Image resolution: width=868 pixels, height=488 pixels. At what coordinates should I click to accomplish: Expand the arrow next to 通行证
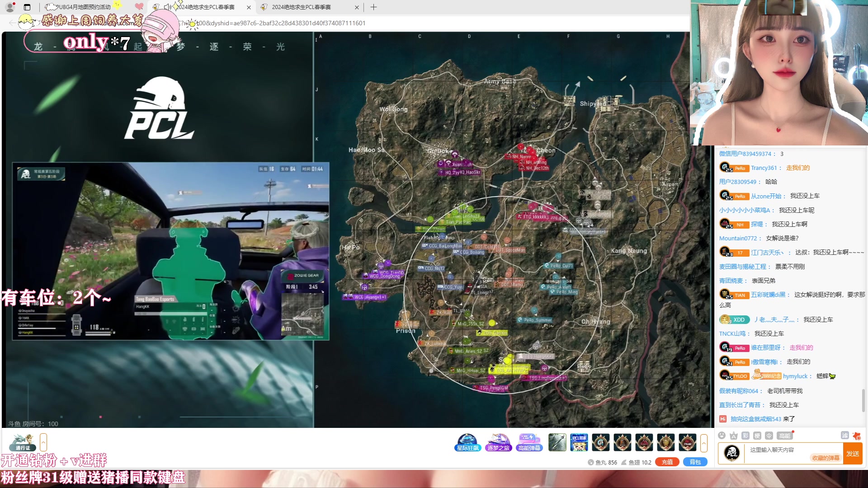pos(43,442)
